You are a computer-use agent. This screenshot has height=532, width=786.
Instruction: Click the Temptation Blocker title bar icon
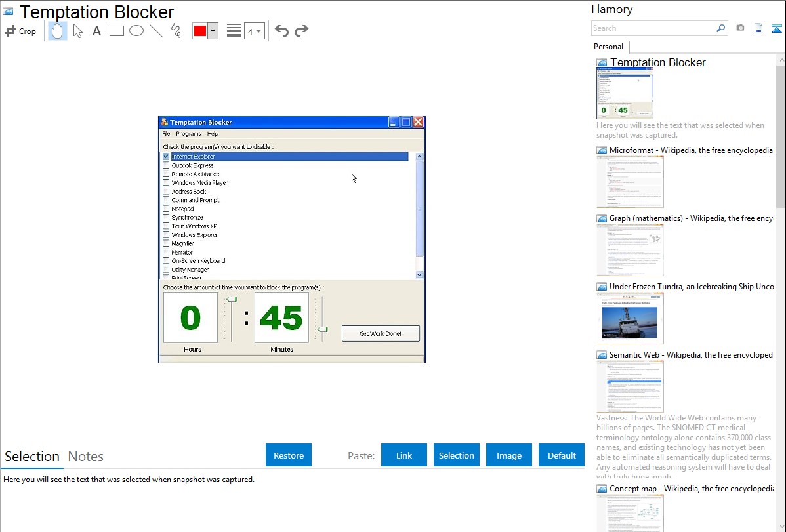[165, 122]
